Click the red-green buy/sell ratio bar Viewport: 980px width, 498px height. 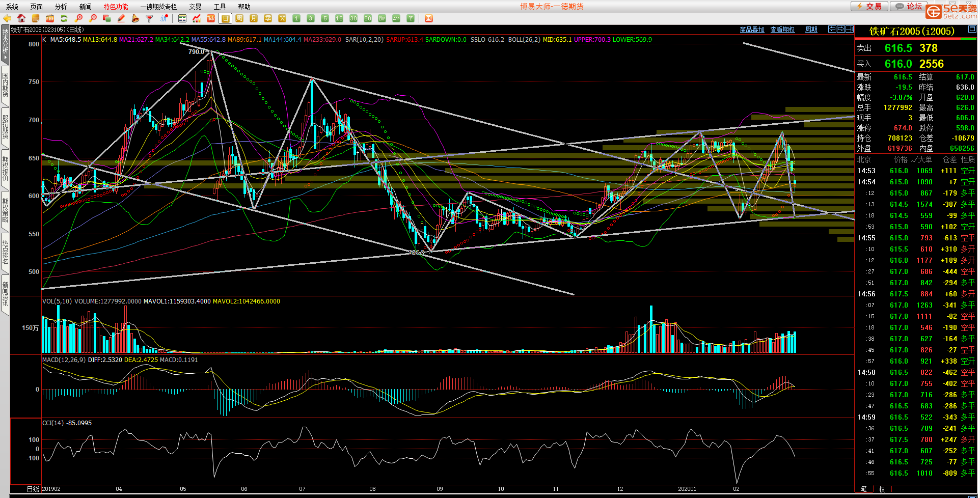(x=915, y=39)
